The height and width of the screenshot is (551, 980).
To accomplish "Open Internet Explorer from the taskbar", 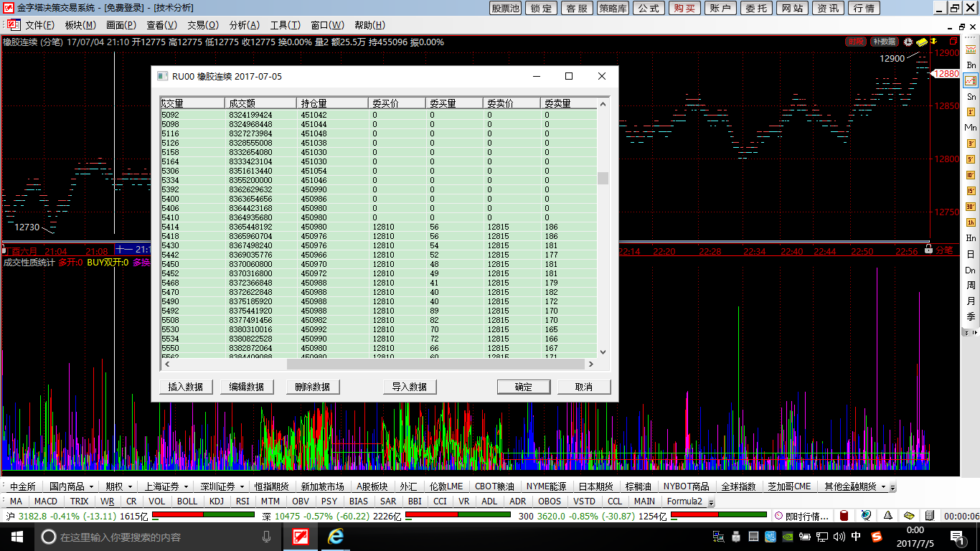I will tap(335, 537).
